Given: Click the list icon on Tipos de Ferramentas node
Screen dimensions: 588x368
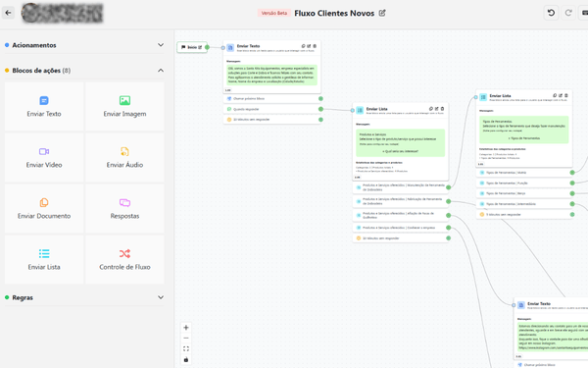Looking at the screenshot, I should pos(483,97).
